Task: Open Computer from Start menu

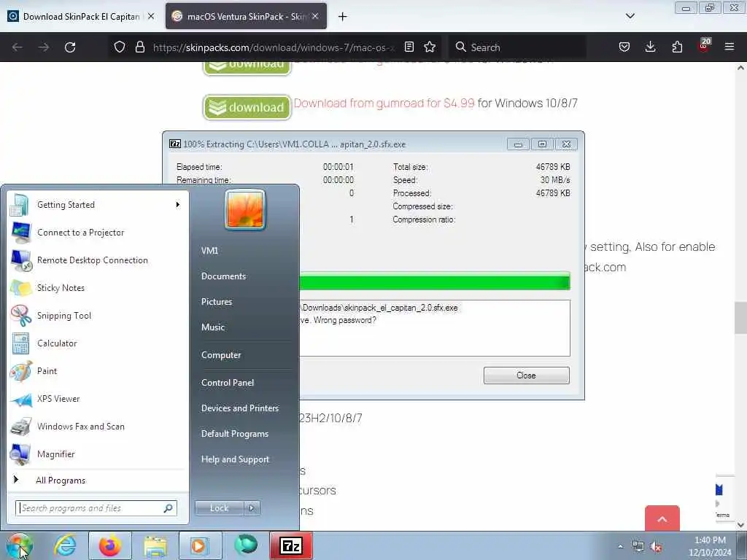Action: [221, 355]
